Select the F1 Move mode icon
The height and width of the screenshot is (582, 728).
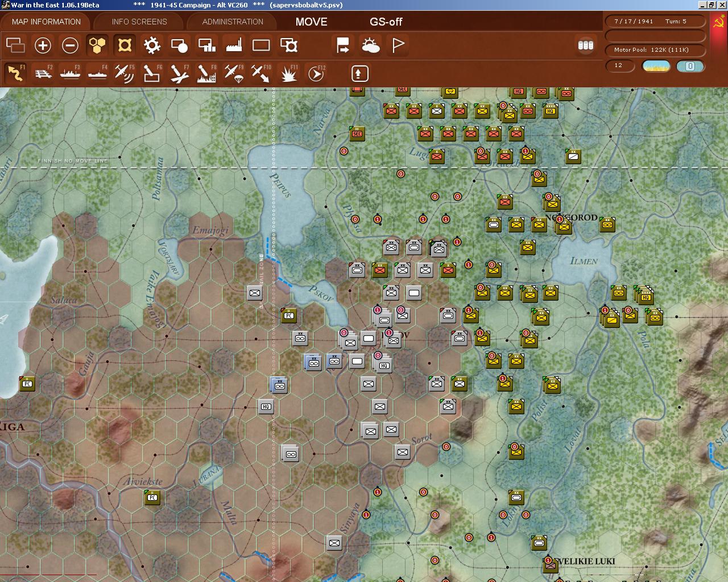coord(16,73)
